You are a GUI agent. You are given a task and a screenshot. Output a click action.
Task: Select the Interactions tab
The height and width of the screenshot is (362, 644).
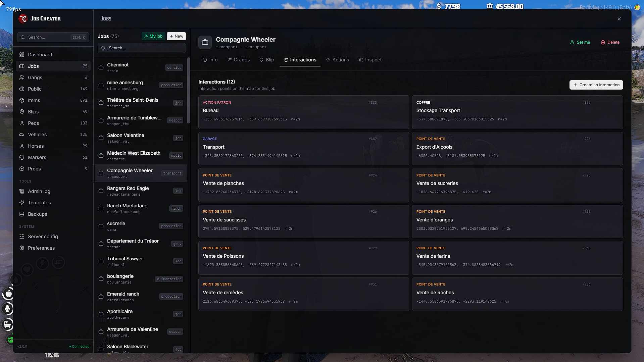click(300, 60)
